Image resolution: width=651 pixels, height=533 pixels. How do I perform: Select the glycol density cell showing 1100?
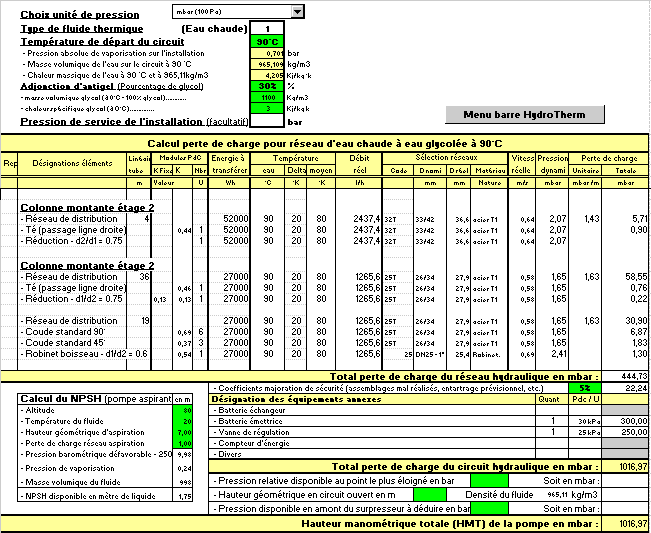(x=267, y=97)
